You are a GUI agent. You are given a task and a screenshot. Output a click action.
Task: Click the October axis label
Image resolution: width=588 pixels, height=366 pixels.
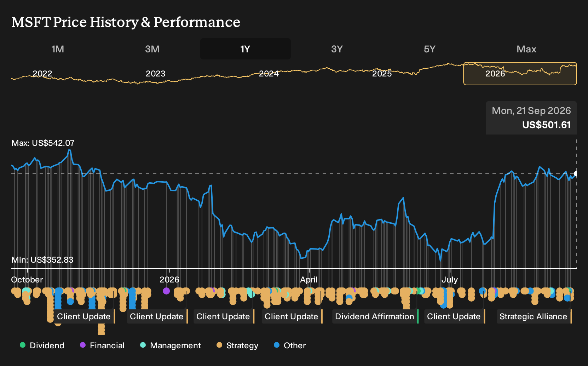(x=27, y=280)
